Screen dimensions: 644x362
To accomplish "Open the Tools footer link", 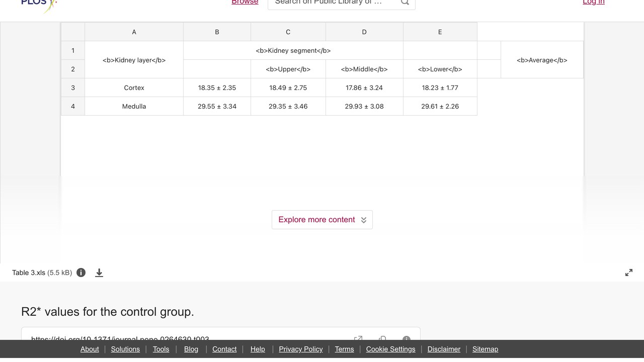I will [161, 349].
